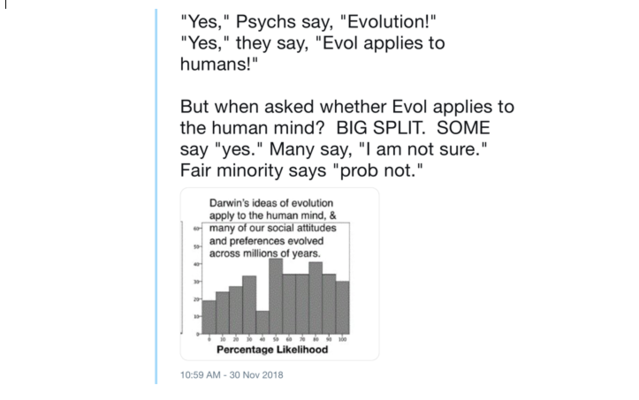Click the text "Evol applies to humans!"
639x400 pixels.
[x=313, y=53]
